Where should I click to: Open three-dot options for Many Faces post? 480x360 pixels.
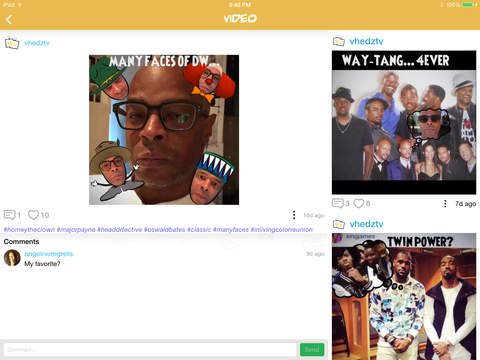(x=294, y=215)
